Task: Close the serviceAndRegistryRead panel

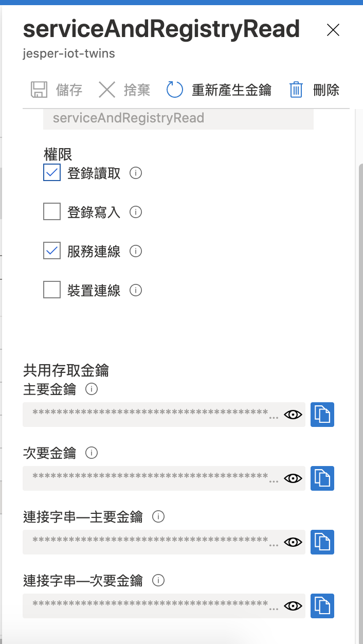Action: (333, 30)
